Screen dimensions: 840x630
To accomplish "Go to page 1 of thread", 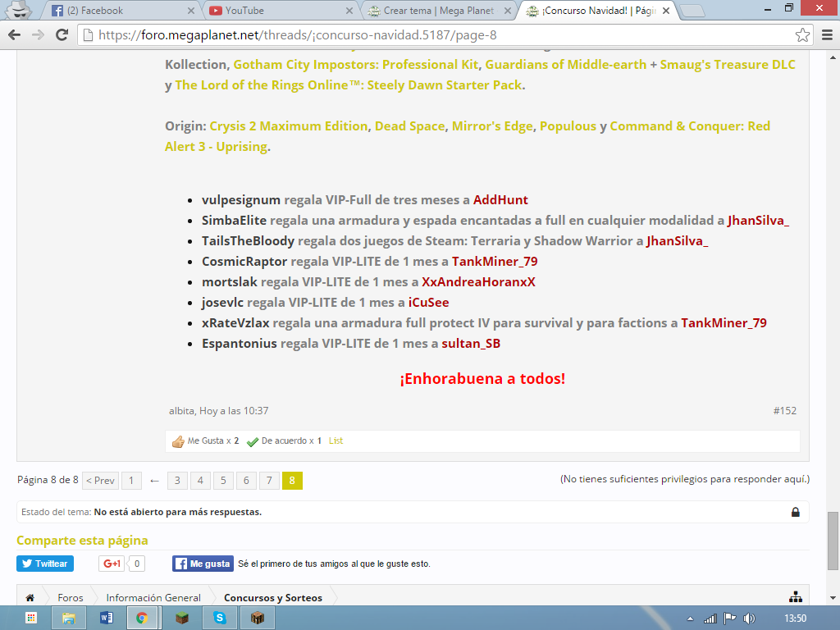I will (131, 481).
